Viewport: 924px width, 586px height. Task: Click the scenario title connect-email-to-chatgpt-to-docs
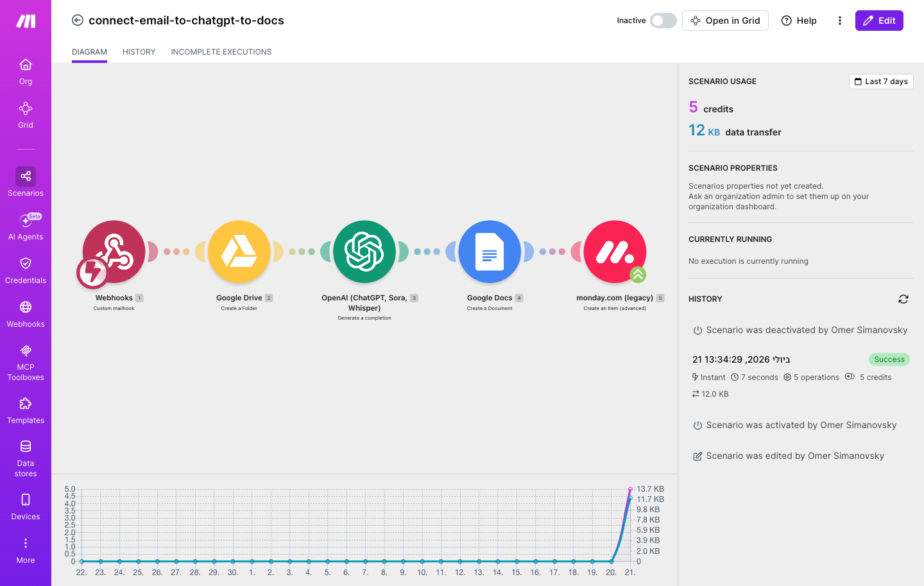[x=186, y=21]
